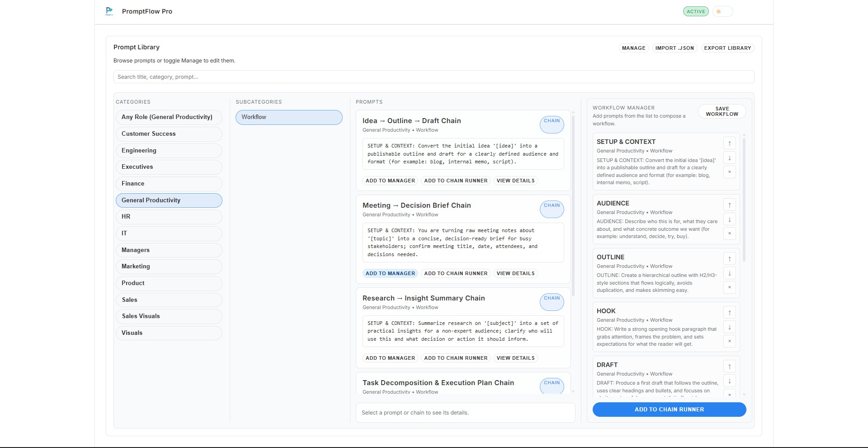Add Meeting → Decision Brief Chain to manager
The width and height of the screenshot is (868, 448).
[390, 273]
